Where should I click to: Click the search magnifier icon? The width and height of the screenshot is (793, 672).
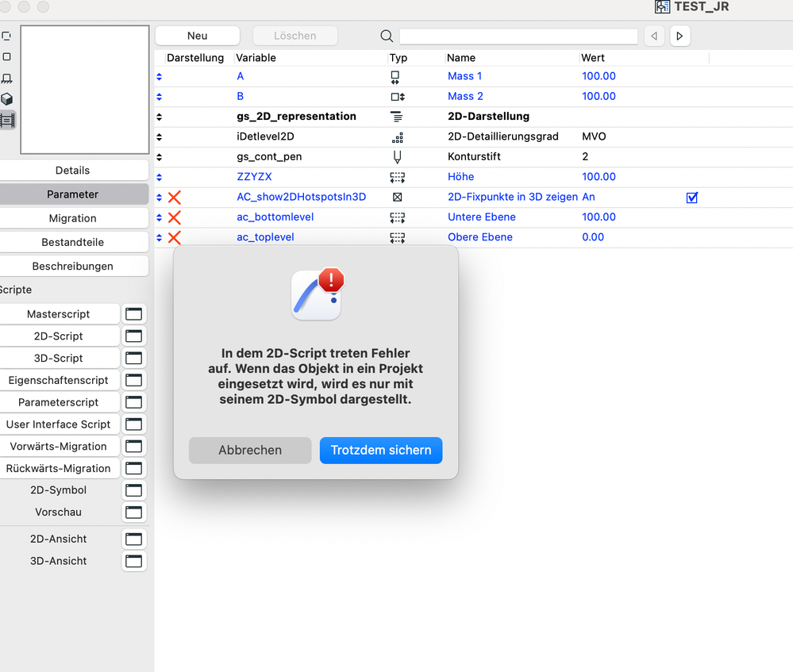tap(387, 36)
